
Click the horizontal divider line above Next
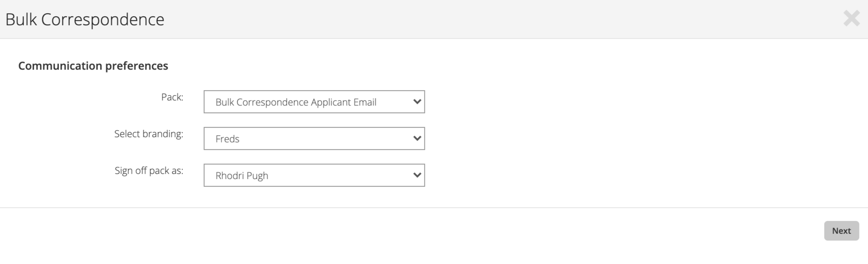(434, 208)
